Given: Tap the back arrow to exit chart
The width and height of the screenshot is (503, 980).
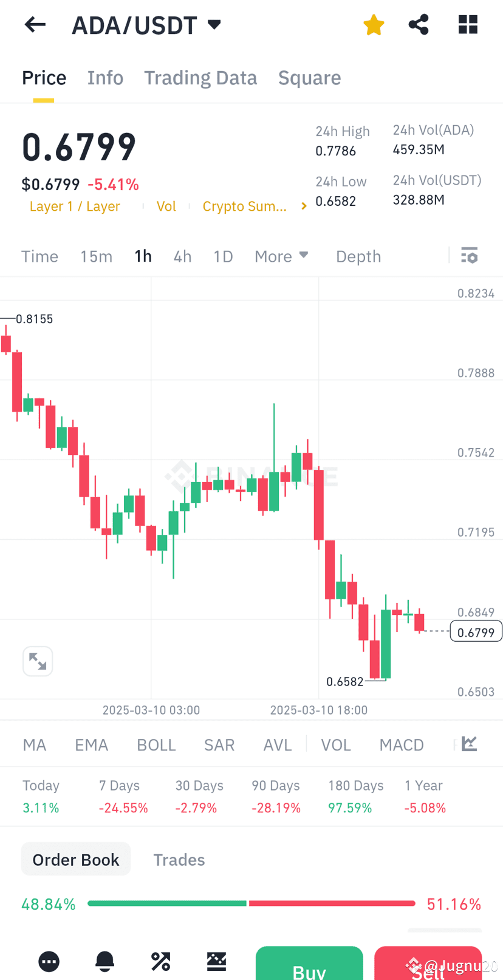Looking at the screenshot, I should [x=35, y=24].
